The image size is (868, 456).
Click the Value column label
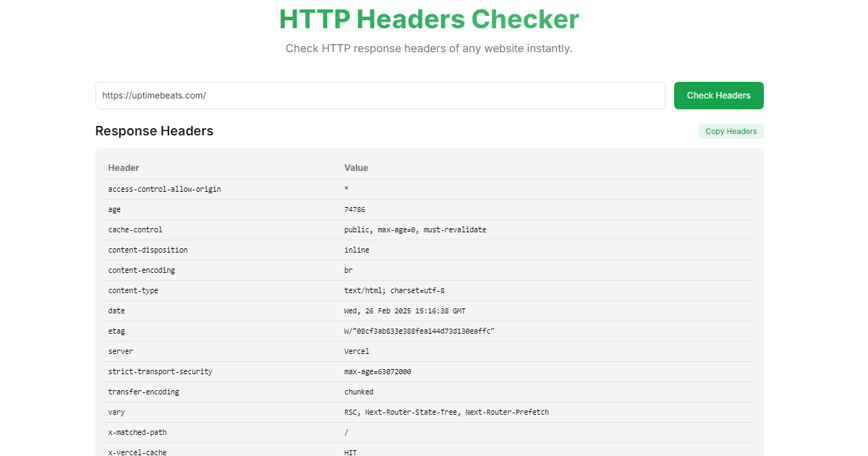(356, 167)
